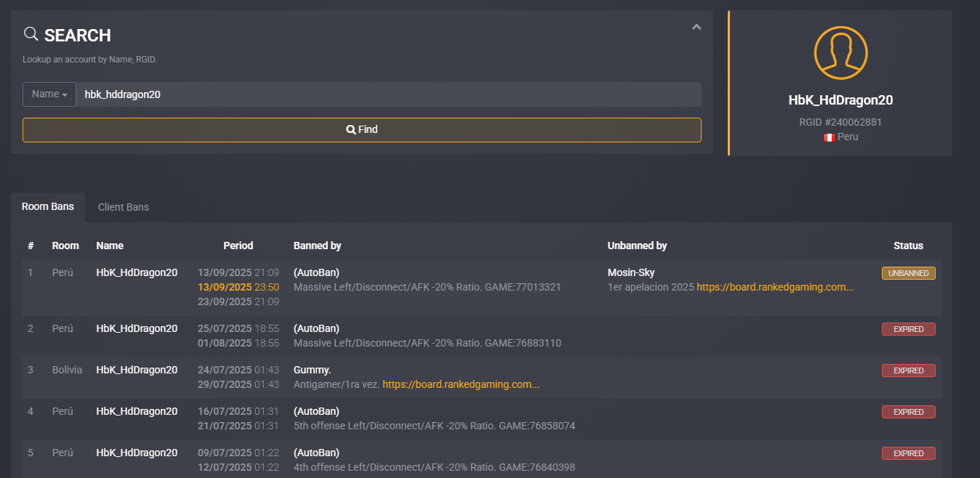Image resolution: width=980 pixels, height=478 pixels.
Task: Focus the account search input field
Action: click(x=388, y=94)
